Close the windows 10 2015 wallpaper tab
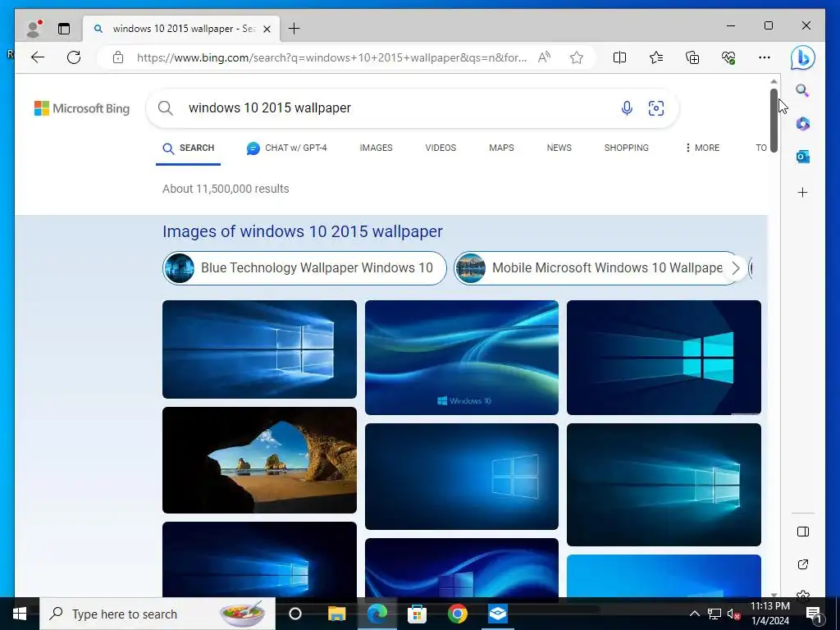Viewport: 840px width, 630px height. pyautogui.click(x=267, y=29)
